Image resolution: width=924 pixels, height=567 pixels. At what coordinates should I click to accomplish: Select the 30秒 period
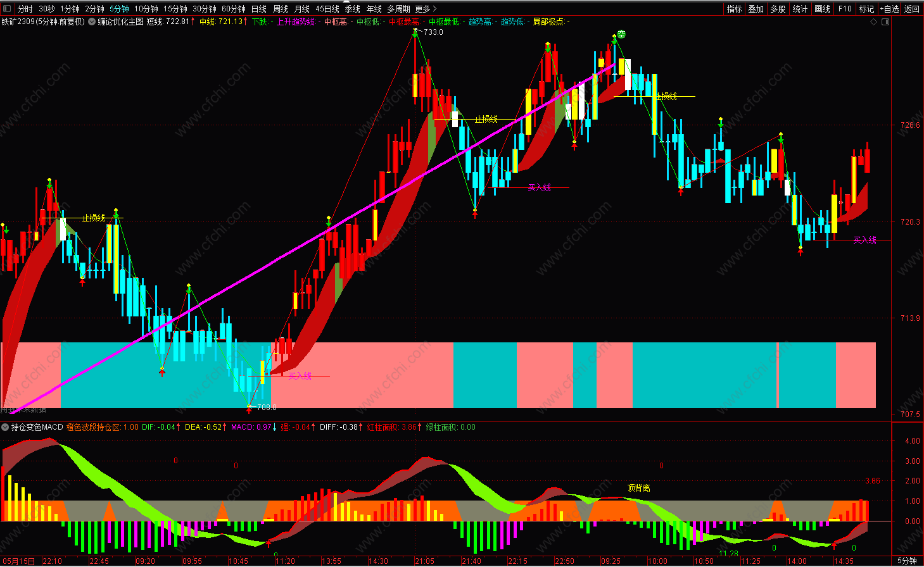pyautogui.click(x=46, y=9)
